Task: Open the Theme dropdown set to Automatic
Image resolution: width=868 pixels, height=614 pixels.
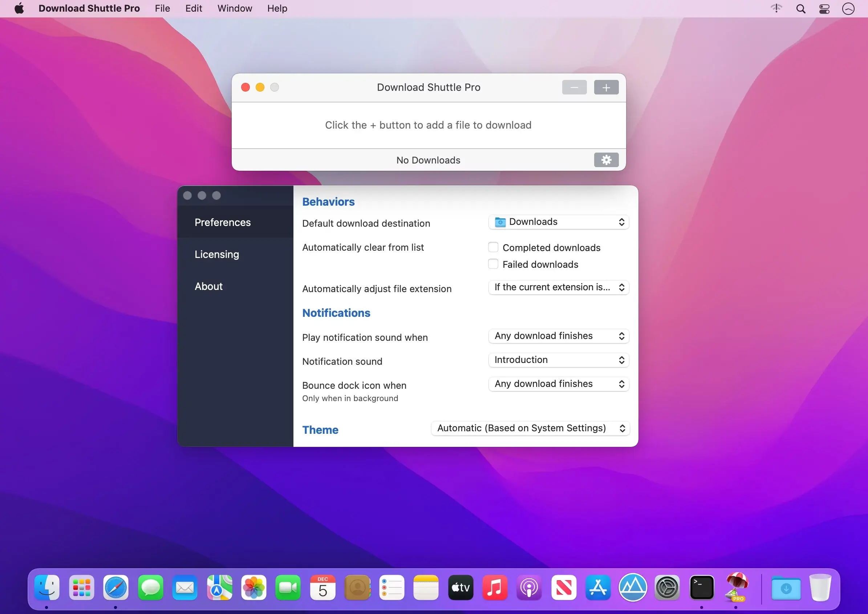Action: pos(530,428)
